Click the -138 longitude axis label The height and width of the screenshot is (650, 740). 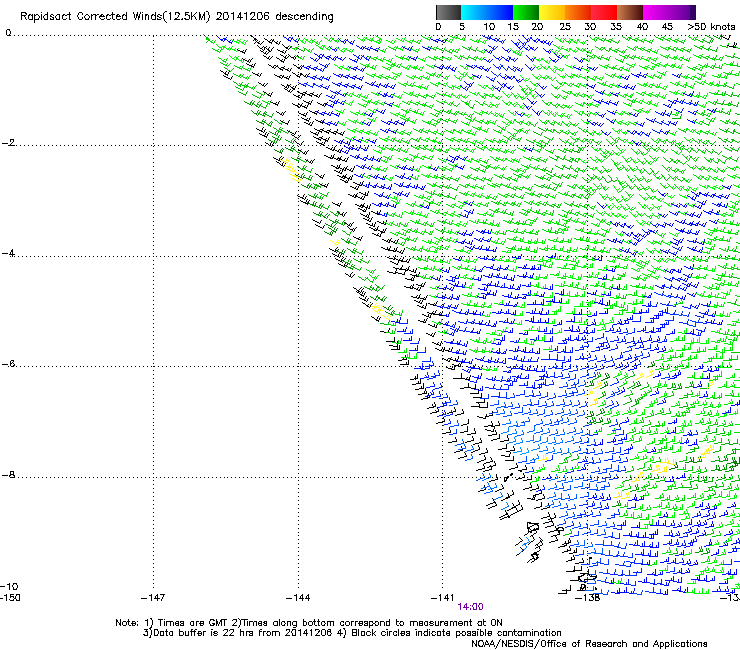point(588,598)
